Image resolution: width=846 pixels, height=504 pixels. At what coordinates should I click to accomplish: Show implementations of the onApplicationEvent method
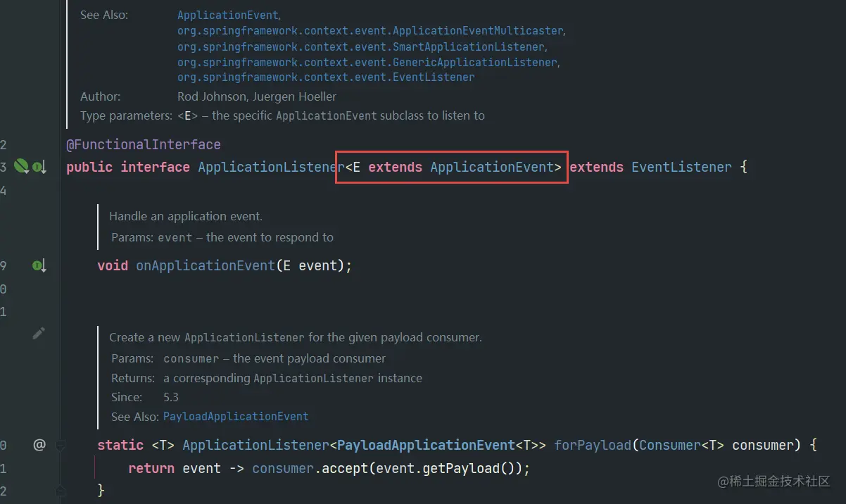click(x=39, y=266)
